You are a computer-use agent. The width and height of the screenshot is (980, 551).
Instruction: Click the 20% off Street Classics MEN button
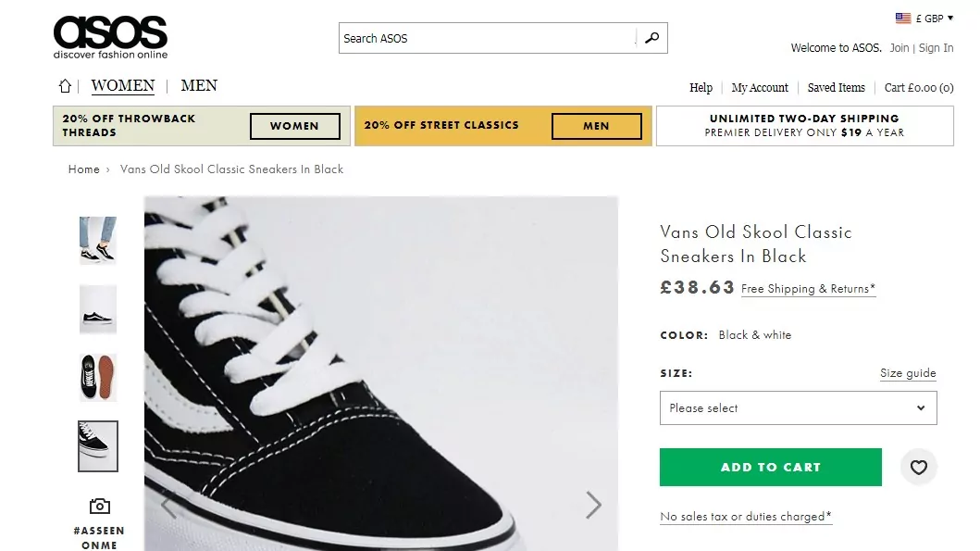[x=596, y=126]
